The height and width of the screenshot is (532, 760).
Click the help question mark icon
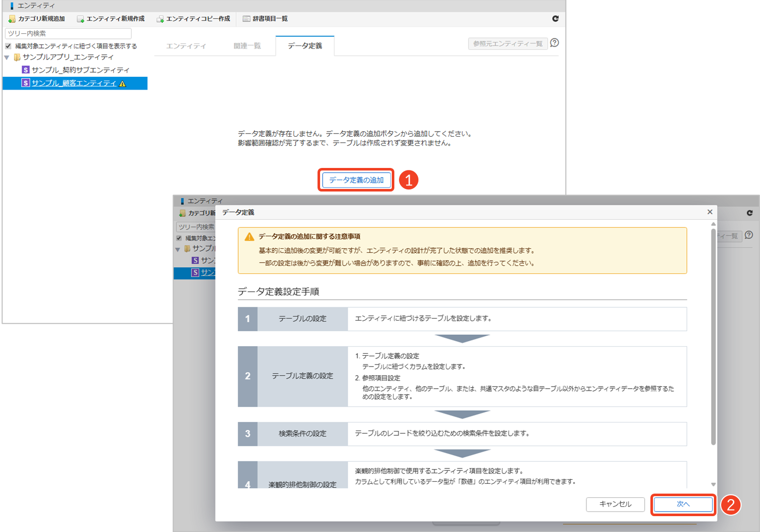click(554, 43)
